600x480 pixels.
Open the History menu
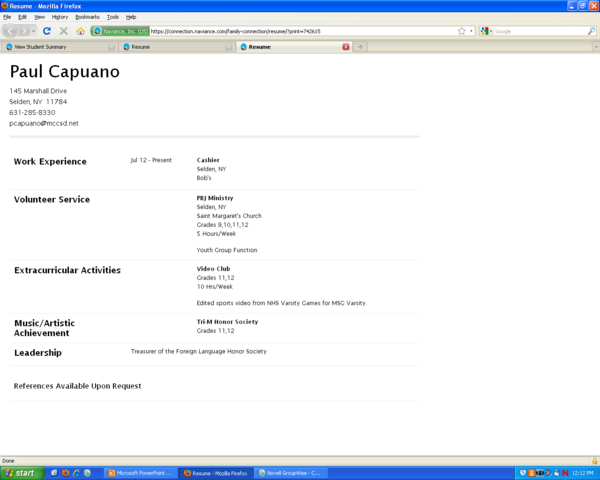pos(60,17)
